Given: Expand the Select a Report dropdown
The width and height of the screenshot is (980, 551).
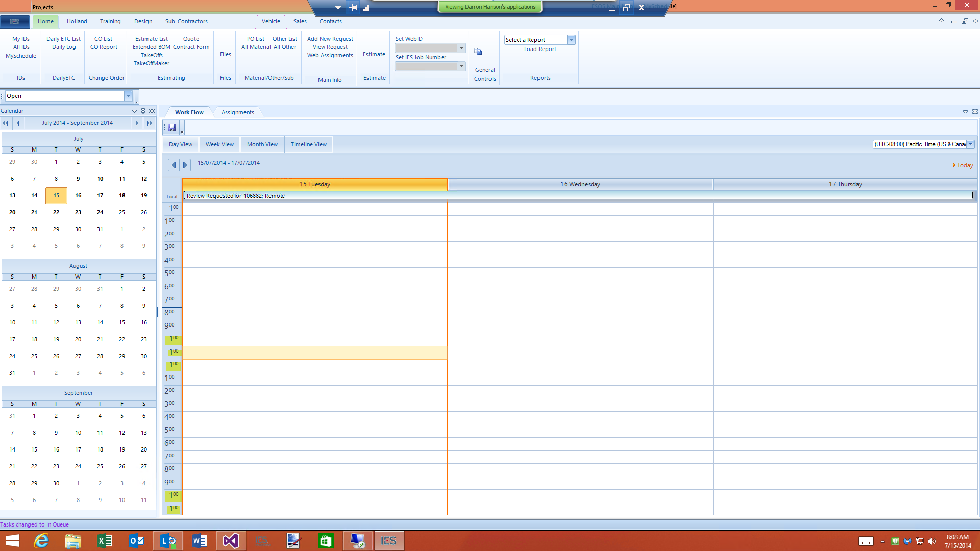Looking at the screenshot, I should (571, 40).
